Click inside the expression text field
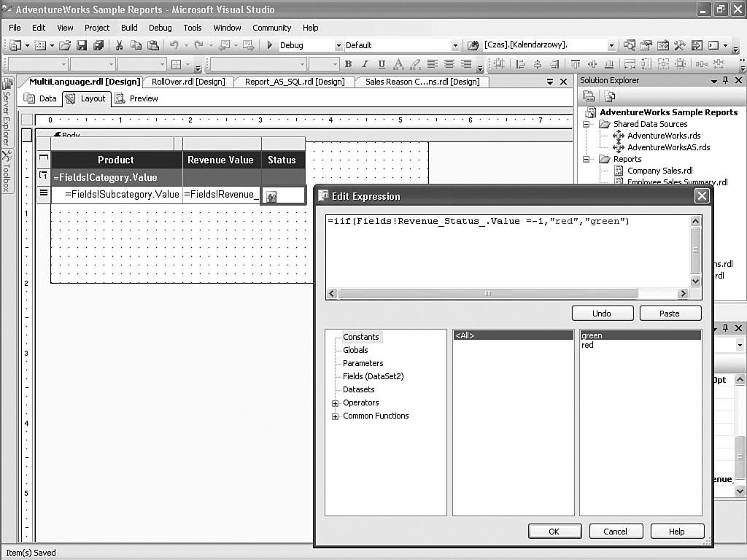Image resolution: width=747 pixels, height=560 pixels. (508, 252)
